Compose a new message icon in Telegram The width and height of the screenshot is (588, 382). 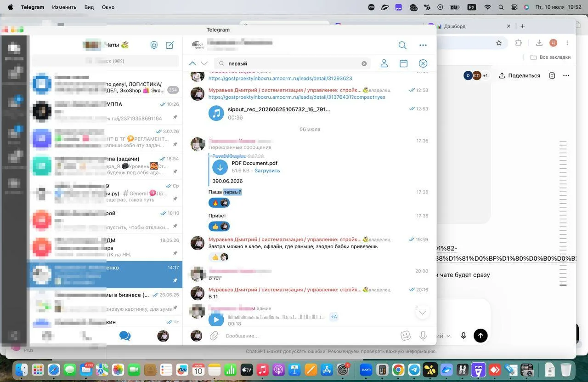(170, 45)
